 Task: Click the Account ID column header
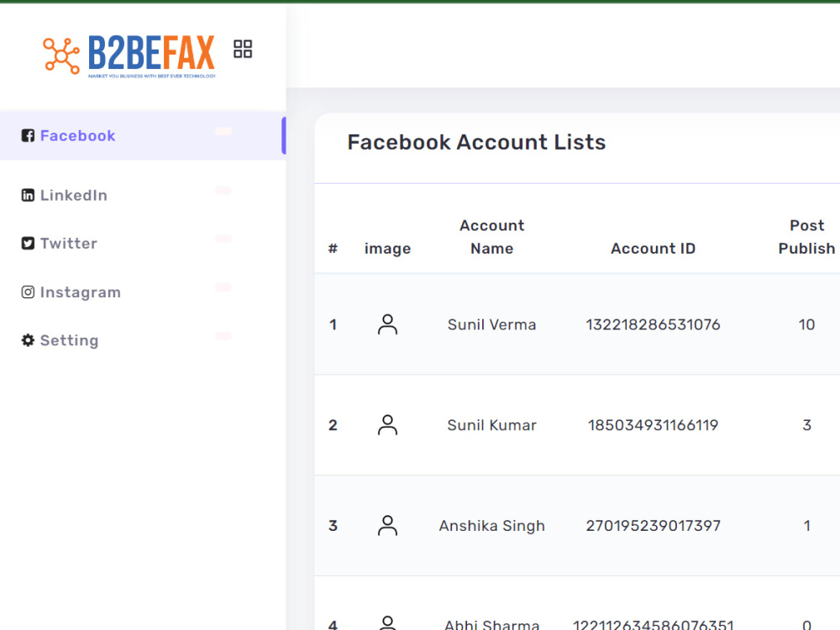653,249
